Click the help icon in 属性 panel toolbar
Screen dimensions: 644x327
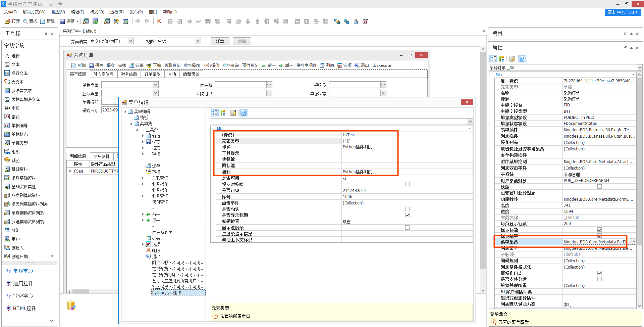(522, 59)
